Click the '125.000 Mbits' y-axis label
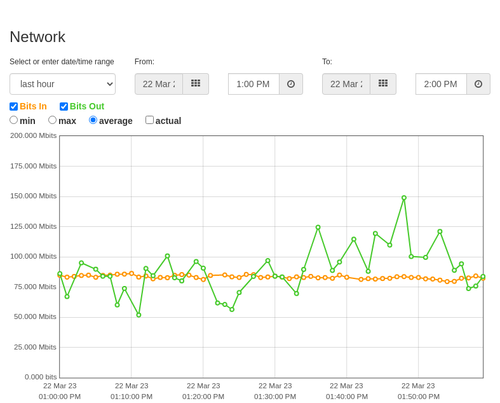This screenshot has width=500, height=403. point(33,226)
